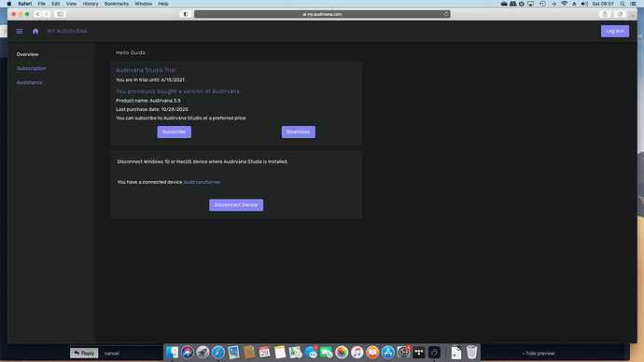
Task: Open the Edit menu
Action: pos(55,4)
